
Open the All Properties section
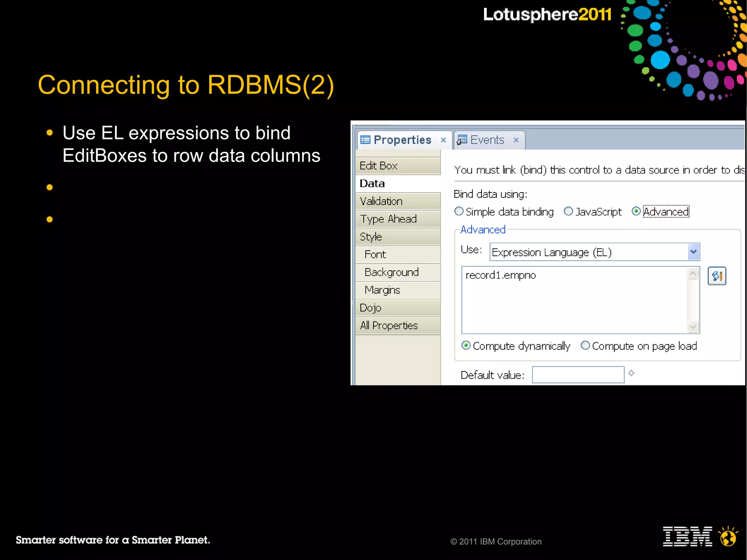[x=398, y=325]
